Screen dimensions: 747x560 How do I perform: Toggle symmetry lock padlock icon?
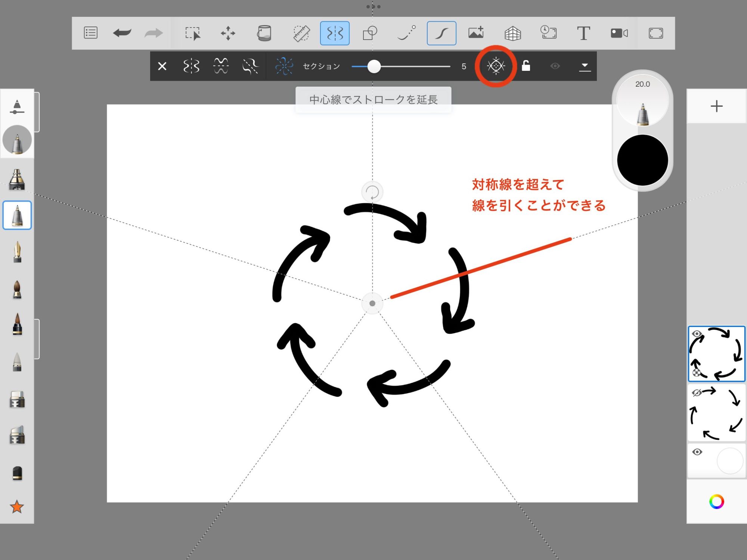(526, 66)
